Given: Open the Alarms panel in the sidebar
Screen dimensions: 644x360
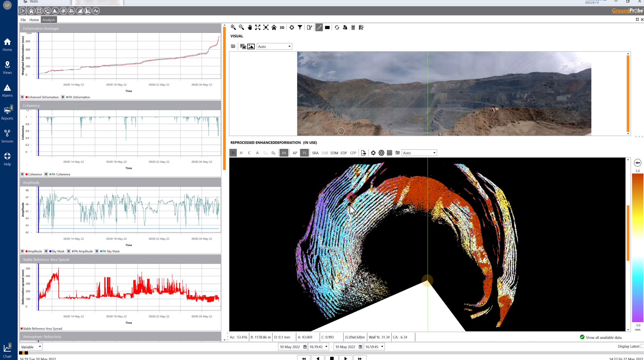Looking at the screenshot, I should click(x=7, y=90).
